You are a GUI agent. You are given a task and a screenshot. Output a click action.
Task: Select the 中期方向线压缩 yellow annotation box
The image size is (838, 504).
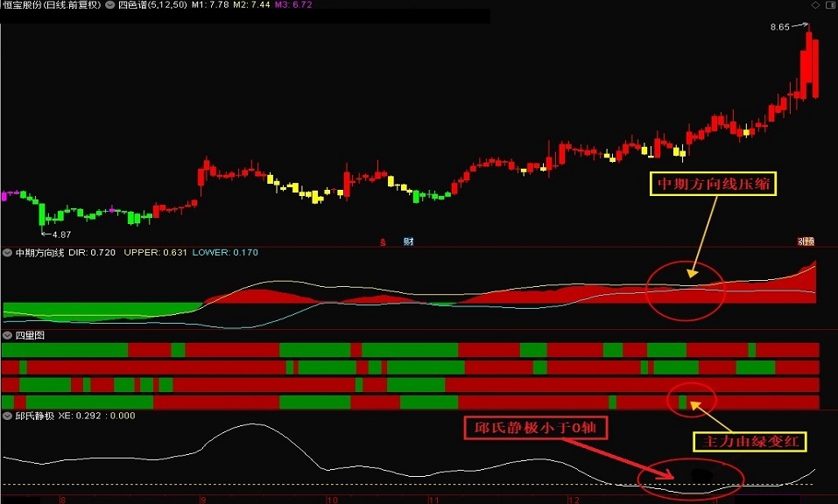click(713, 184)
